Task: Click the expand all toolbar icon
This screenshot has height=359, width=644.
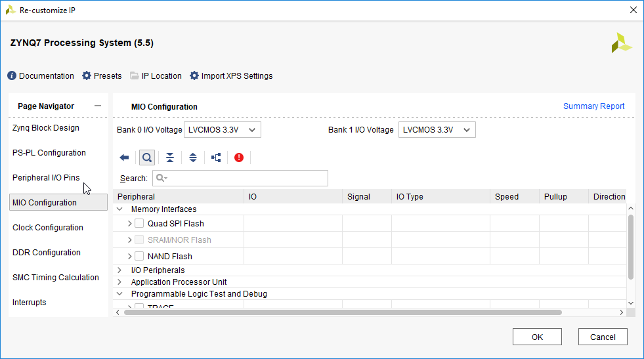Action: 193,158
